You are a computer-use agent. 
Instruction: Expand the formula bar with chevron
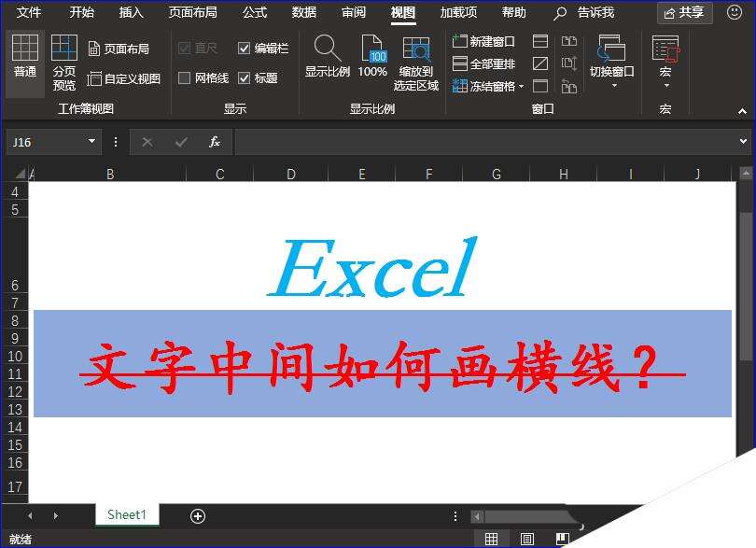pyautogui.click(x=743, y=142)
